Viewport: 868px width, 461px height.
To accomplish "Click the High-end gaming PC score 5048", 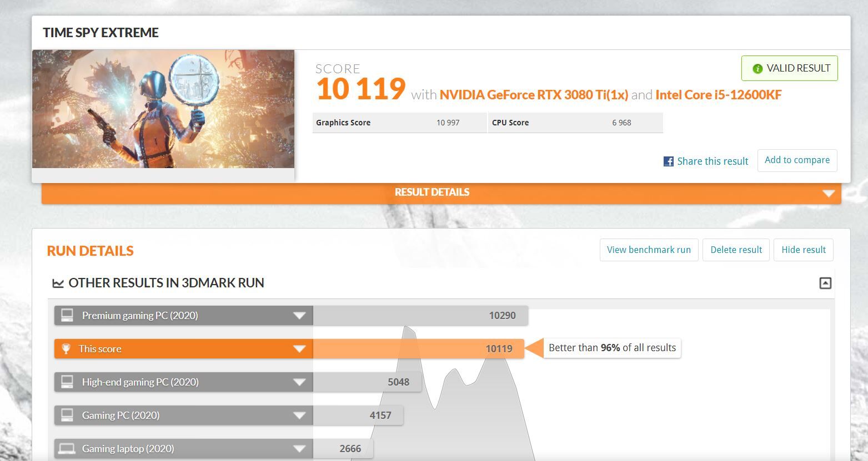I will point(399,382).
